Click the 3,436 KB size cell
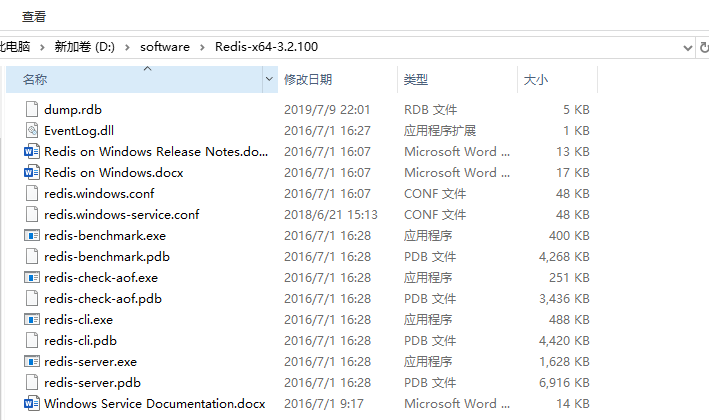709x420 pixels. [564, 299]
